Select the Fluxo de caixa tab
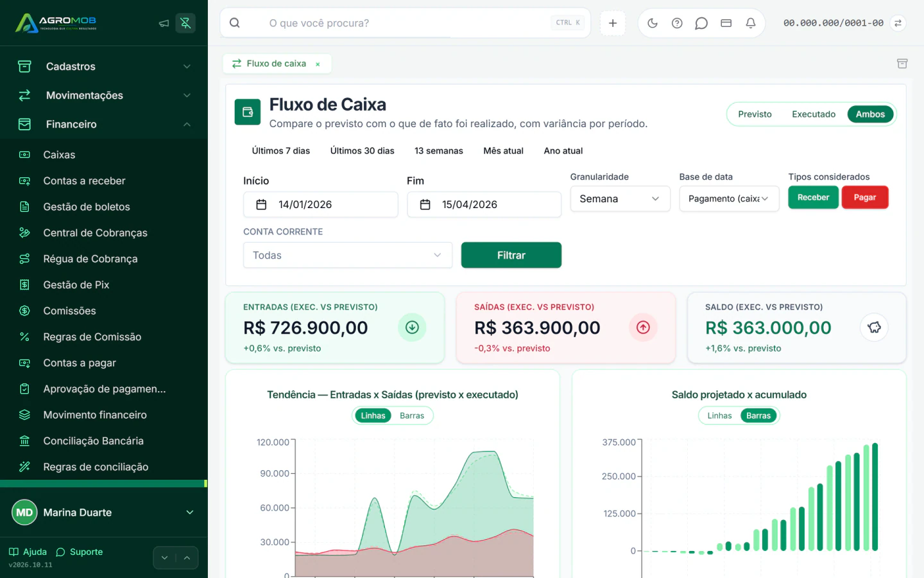Image resolution: width=924 pixels, height=578 pixels. 277,64
